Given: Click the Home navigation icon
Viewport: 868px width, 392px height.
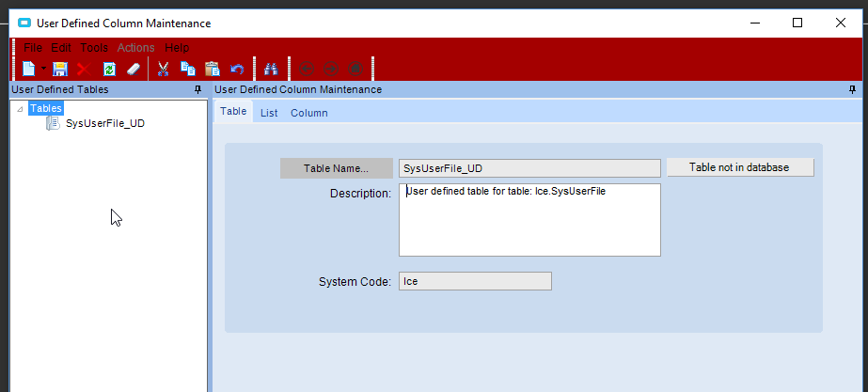Looking at the screenshot, I should coord(355,69).
